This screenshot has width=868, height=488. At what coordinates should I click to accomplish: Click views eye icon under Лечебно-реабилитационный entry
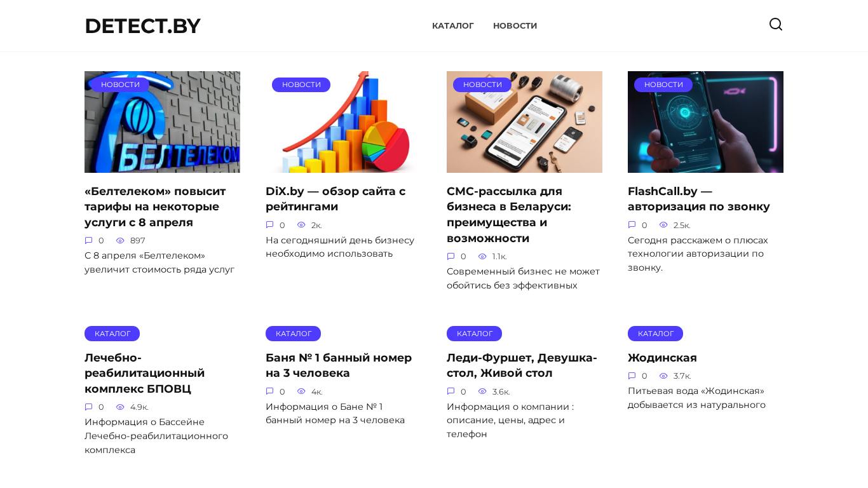(120, 407)
